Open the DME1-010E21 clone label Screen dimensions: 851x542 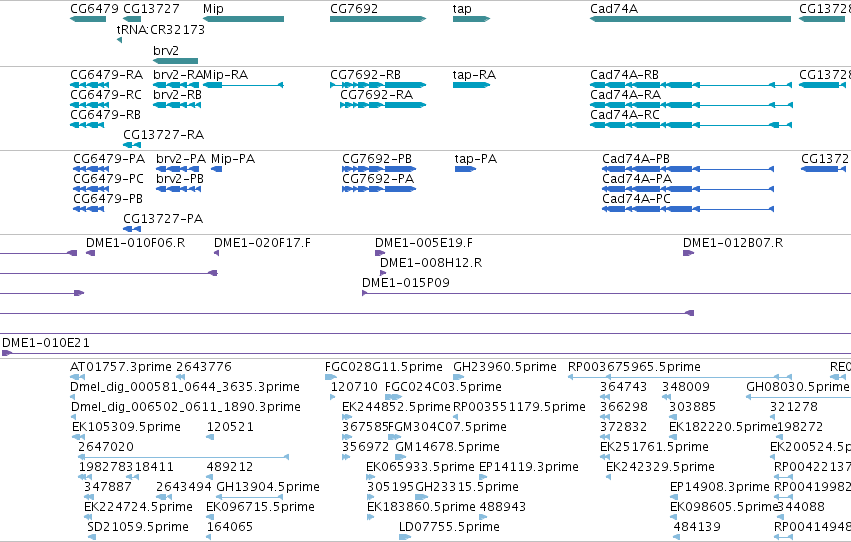(46, 343)
